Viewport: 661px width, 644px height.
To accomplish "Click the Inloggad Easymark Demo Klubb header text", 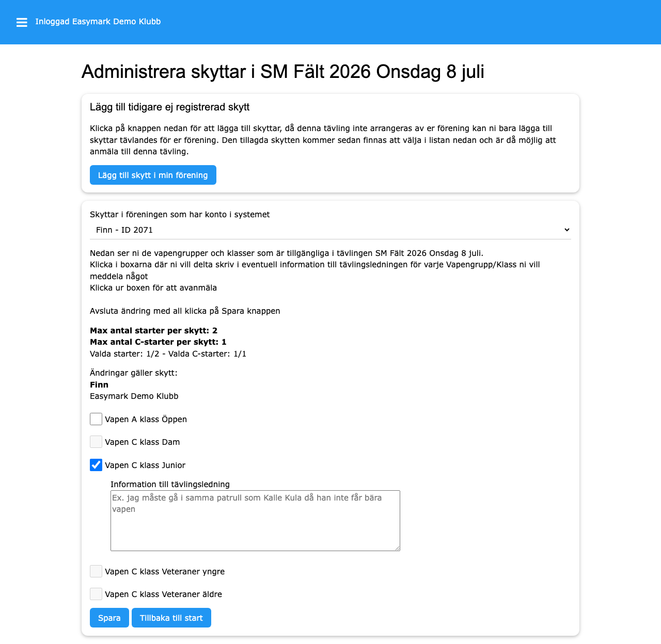I will tap(98, 22).
